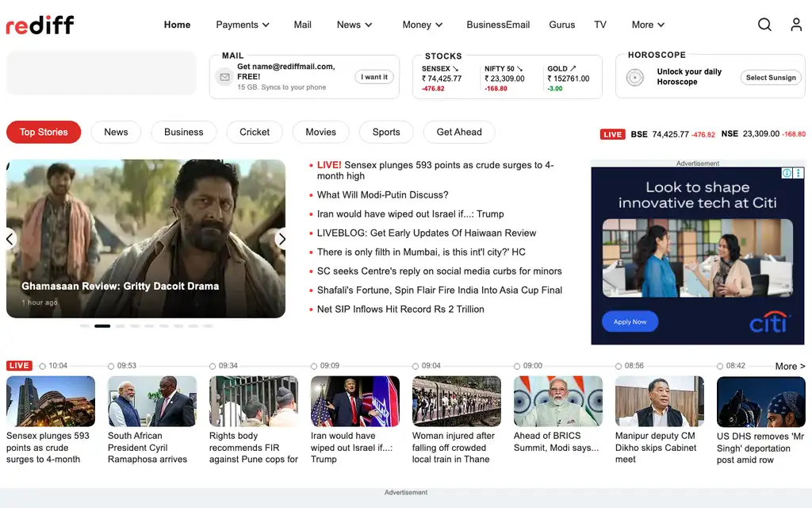Open BusinessEmail in the navbar
This screenshot has width=812, height=508.
(498, 25)
